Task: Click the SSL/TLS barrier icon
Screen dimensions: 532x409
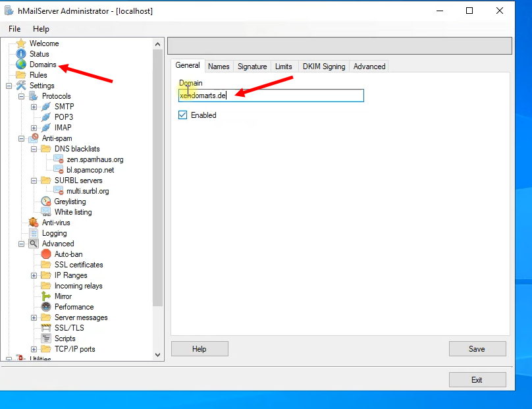Action: [x=46, y=328]
